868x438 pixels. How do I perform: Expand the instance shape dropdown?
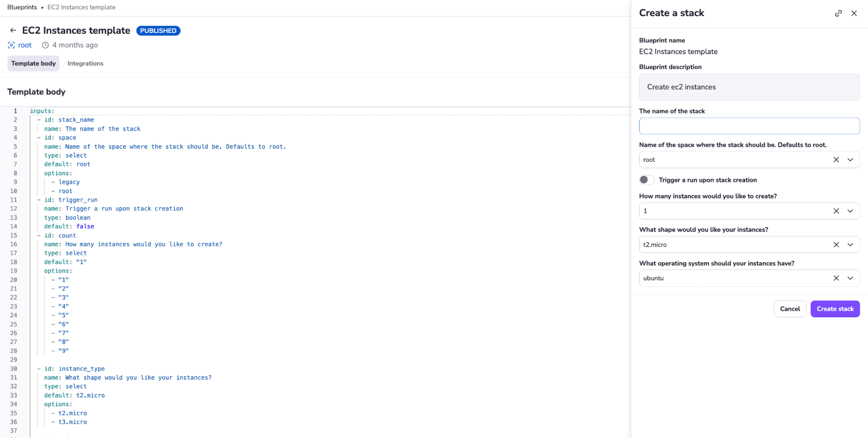coord(850,245)
